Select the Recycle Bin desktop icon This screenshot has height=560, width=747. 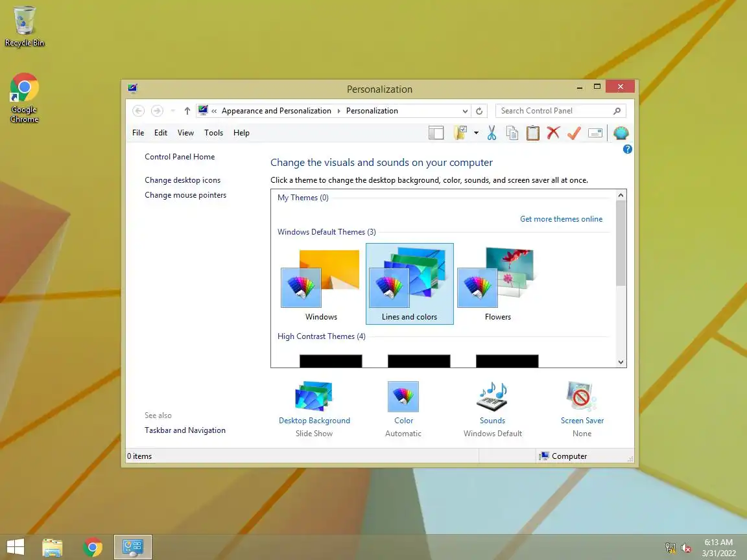24,27
